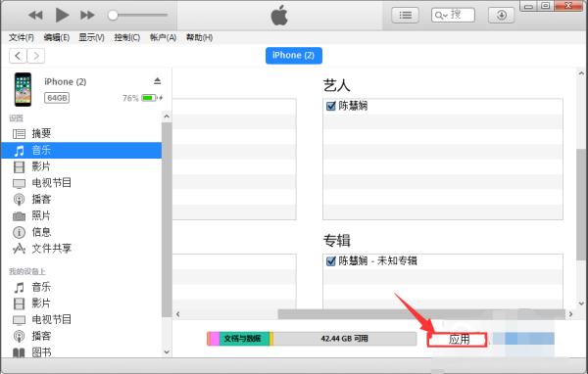Click the battery charge indicator icon
Screen dimensions: 588x374
click(149, 98)
